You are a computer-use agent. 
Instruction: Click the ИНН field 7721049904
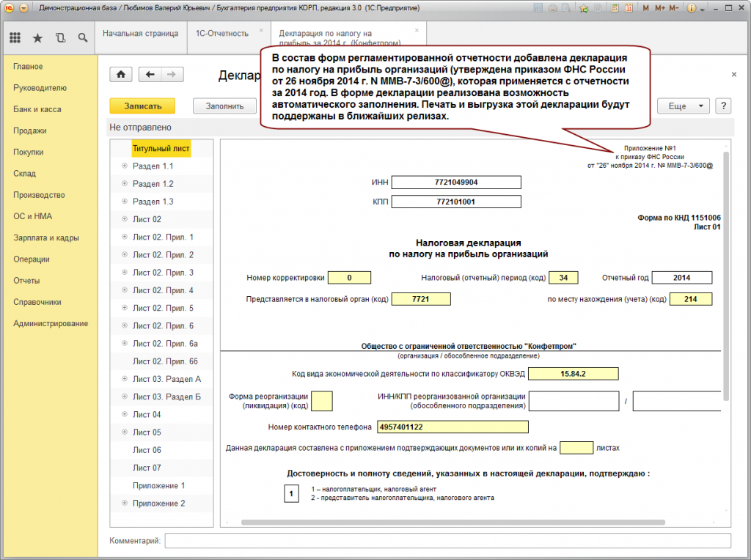click(456, 183)
